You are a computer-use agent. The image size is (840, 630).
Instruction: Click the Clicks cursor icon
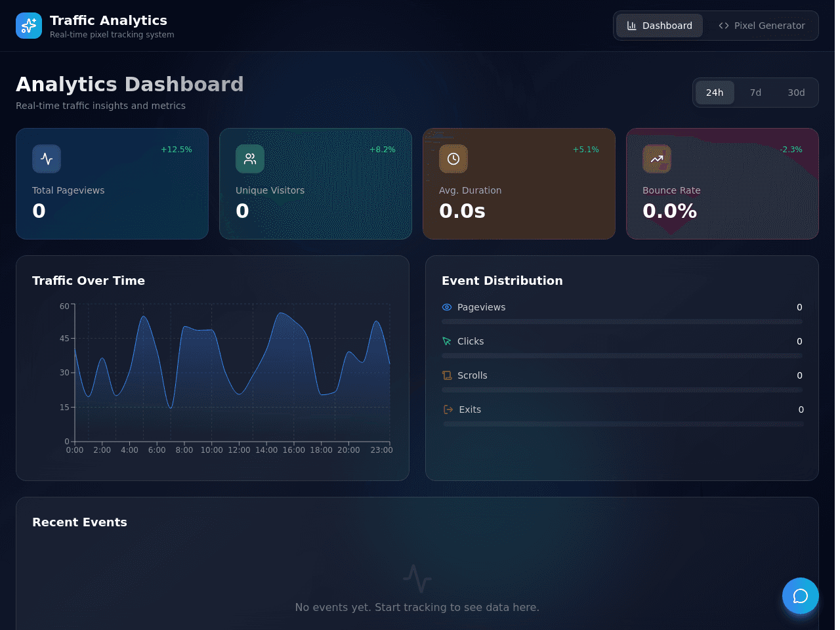pyautogui.click(x=447, y=341)
